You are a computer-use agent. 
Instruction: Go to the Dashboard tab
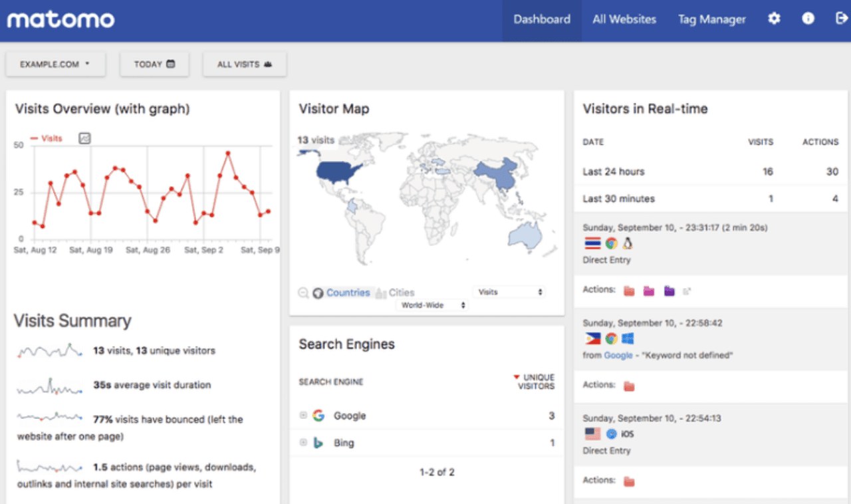coord(542,20)
